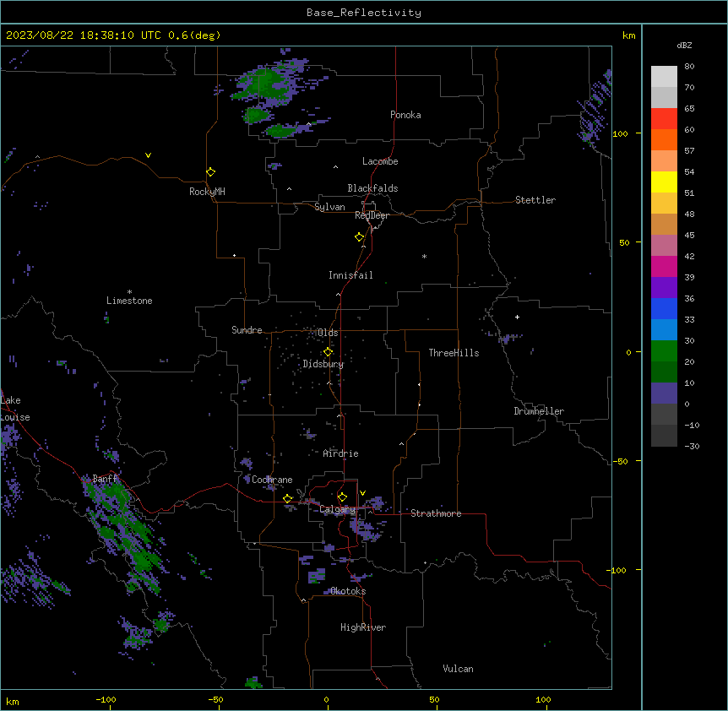Click the yellow diamond marker south of RedDeer
The image size is (728, 711).
coord(359,237)
